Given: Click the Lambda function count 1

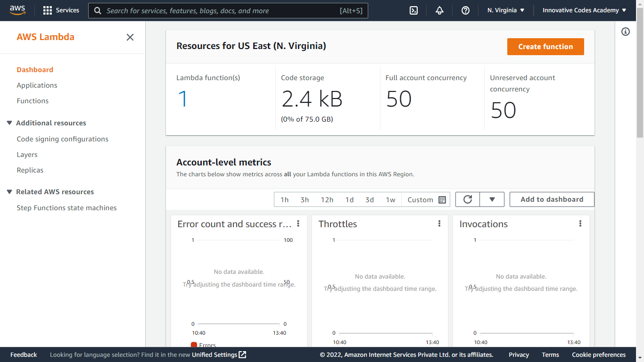Looking at the screenshot, I should point(183,99).
